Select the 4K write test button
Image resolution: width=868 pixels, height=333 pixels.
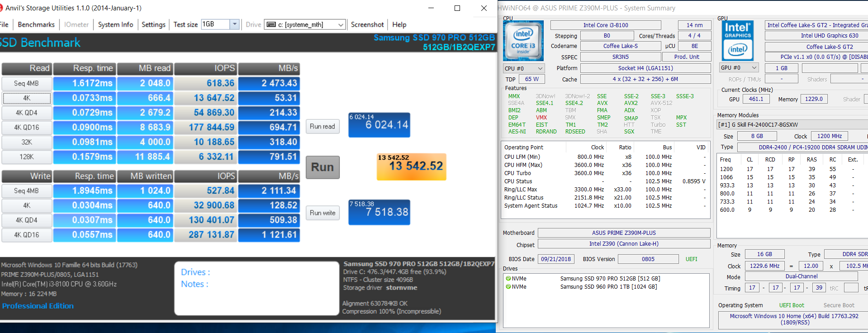26,205
